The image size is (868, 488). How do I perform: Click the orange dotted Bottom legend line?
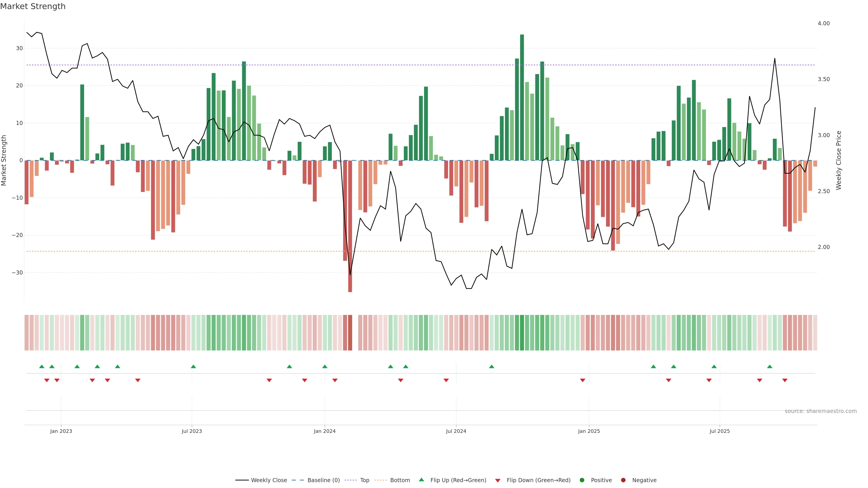[380, 480]
